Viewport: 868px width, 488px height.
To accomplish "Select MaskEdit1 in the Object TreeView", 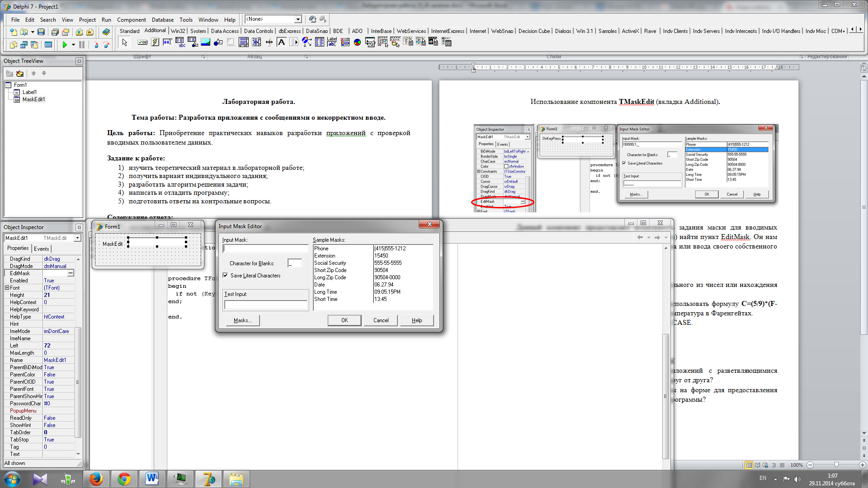I will pyautogui.click(x=34, y=99).
